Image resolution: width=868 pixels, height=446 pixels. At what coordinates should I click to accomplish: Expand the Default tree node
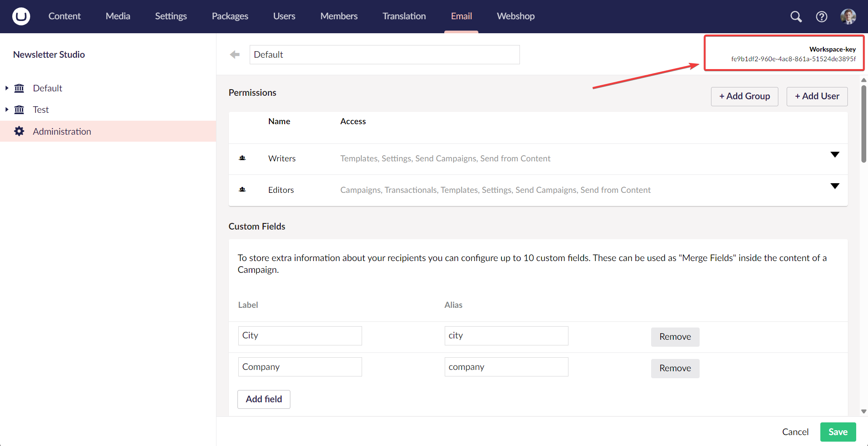pyautogui.click(x=7, y=88)
